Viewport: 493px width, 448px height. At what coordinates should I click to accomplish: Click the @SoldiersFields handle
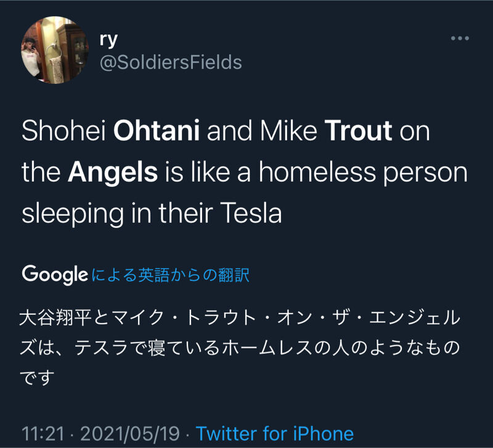pos(171,62)
